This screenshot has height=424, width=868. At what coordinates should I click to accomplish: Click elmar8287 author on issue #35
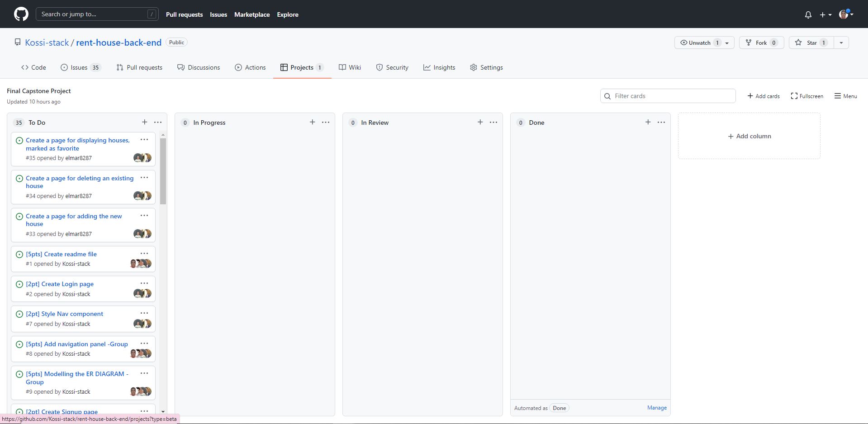(78, 158)
